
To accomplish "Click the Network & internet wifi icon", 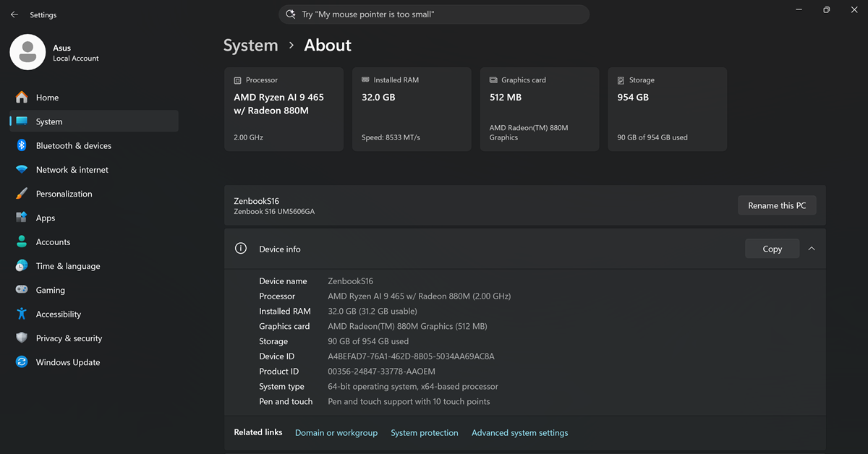I will tap(22, 170).
